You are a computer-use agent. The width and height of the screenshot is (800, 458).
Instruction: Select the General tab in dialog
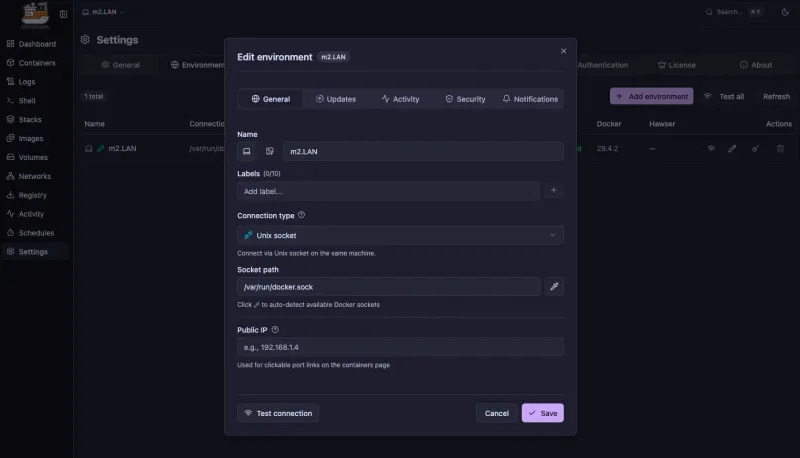coord(270,99)
